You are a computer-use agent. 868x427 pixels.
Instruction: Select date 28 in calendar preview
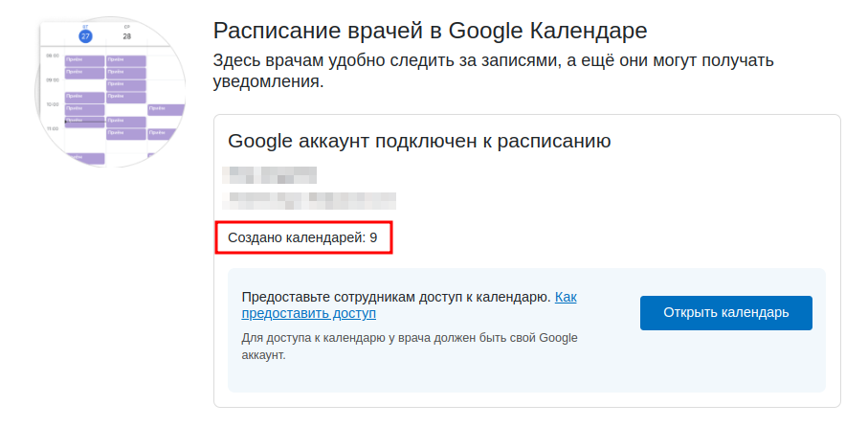pyautogui.click(x=126, y=36)
